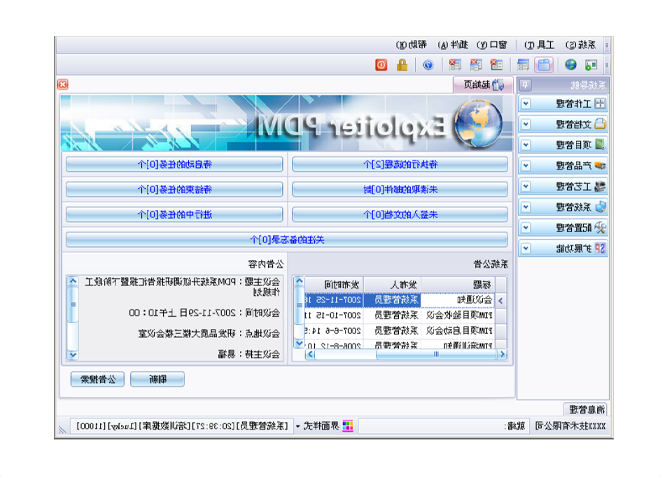The width and height of the screenshot is (660, 477).
Task: Switch to the 消息管理 tab
Action: click(x=584, y=408)
